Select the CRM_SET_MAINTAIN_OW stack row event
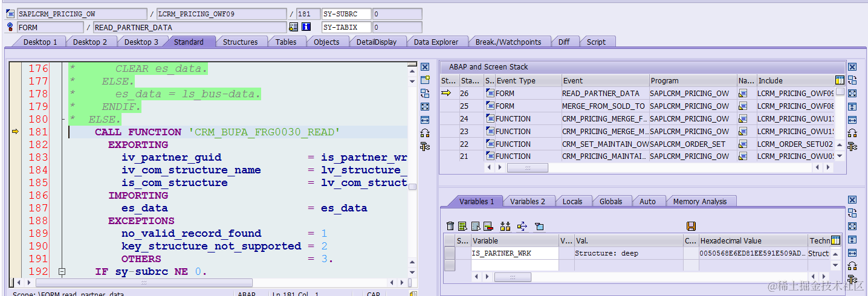Viewport: 868px width, 296px height. [x=604, y=144]
